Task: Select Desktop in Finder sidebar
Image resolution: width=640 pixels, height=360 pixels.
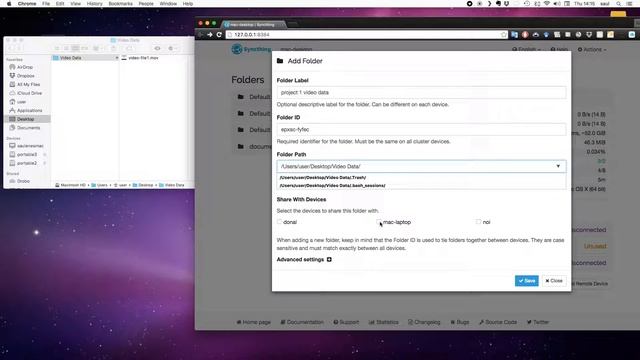Action: (x=25, y=119)
